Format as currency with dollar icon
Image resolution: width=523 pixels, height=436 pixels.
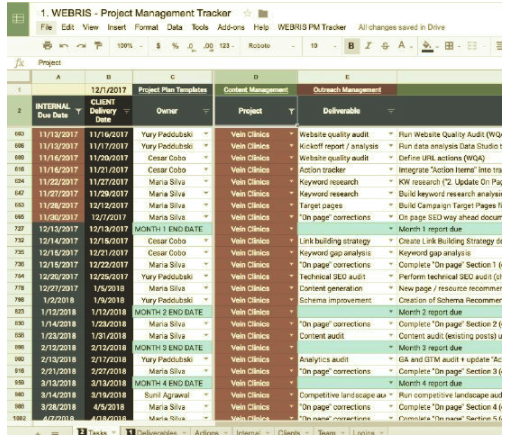click(x=158, y=46)
